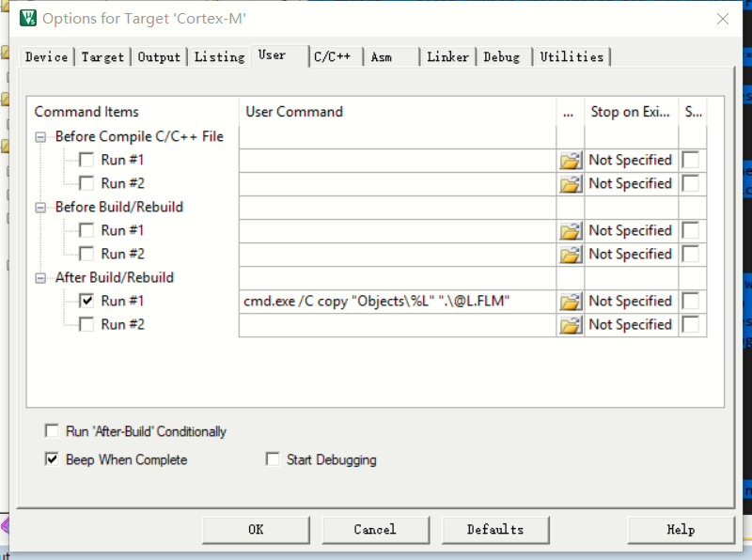Viewport: 752px width, 560px height.
Task: Enable Before Build/Rebuild Run #1 checkbox
Action: 86,230
